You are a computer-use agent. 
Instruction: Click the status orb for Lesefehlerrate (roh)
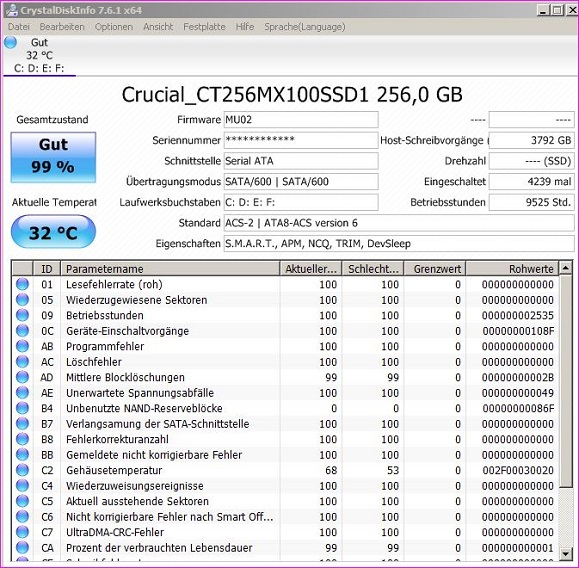click(x=22, y=284)
